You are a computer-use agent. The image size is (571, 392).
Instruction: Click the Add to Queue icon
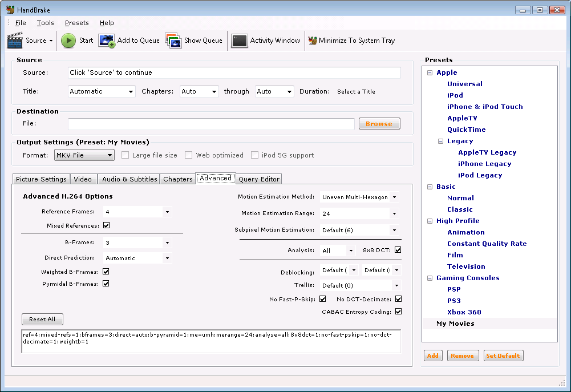pos(107,41)
